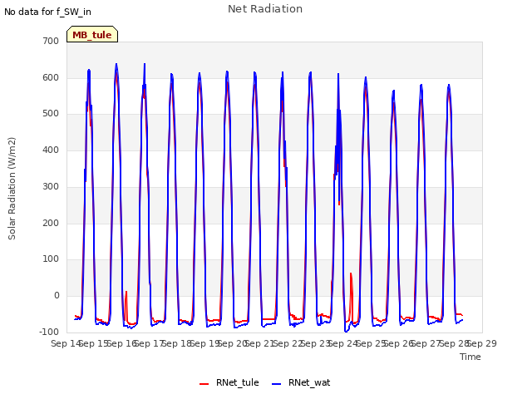Click the 700 y-axis tick label
The image size is (532, 399).
tap(51, 41)
